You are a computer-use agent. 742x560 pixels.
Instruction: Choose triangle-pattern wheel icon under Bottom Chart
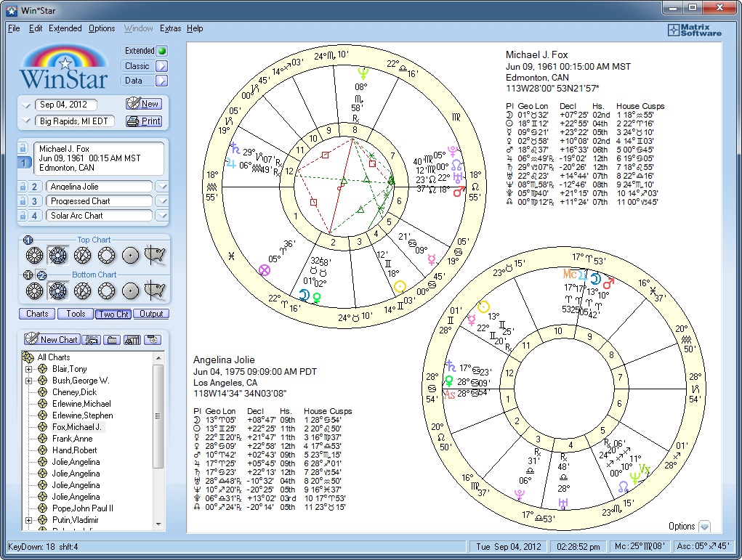(x=82, y=291)
